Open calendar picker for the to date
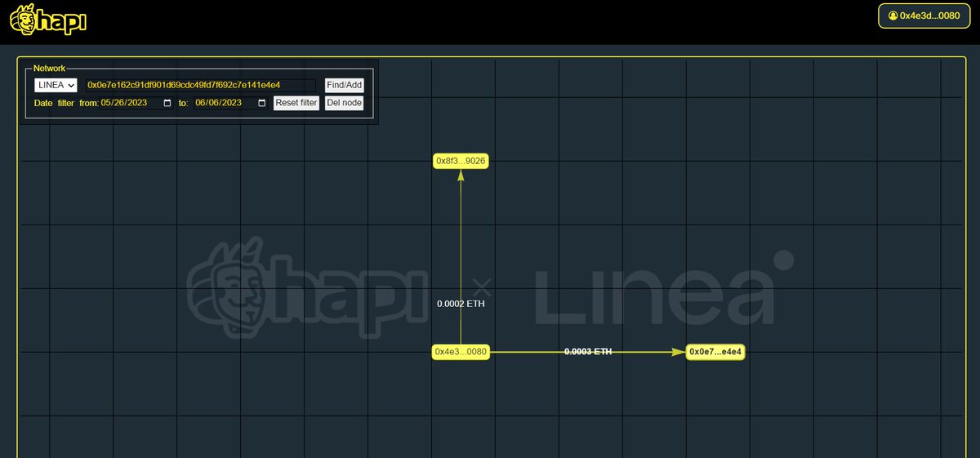The height and width of the screenshot is (458, 980). coord(262,103)
